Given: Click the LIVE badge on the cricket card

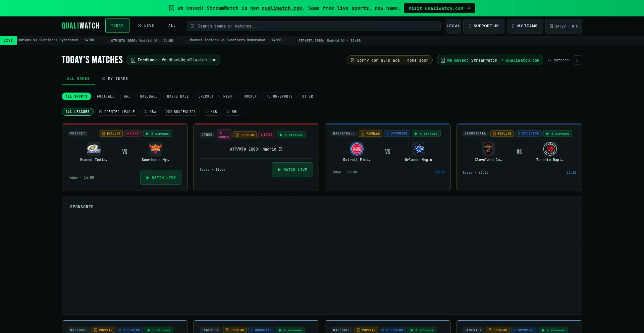Looking at the screenshot, I should point(133,133).
